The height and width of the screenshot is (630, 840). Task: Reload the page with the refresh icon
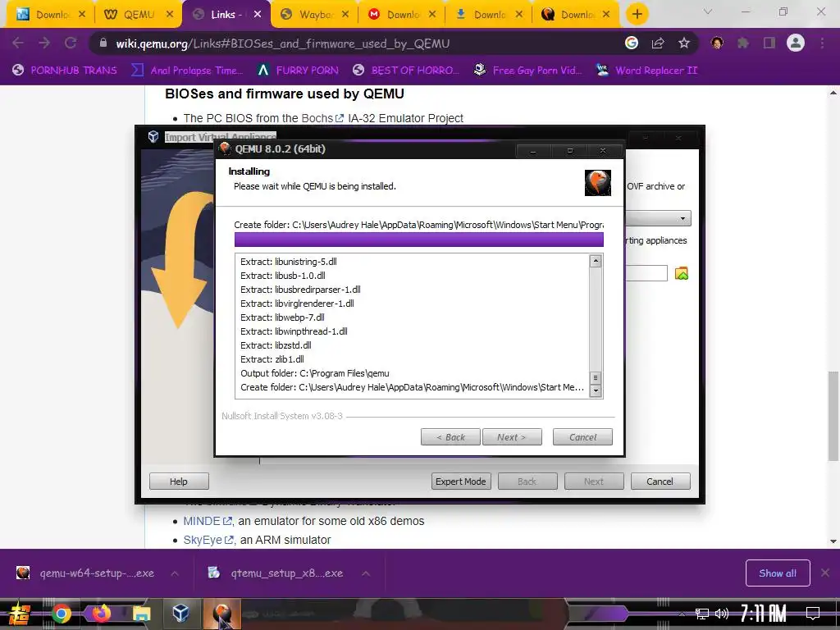pos(71,43)
